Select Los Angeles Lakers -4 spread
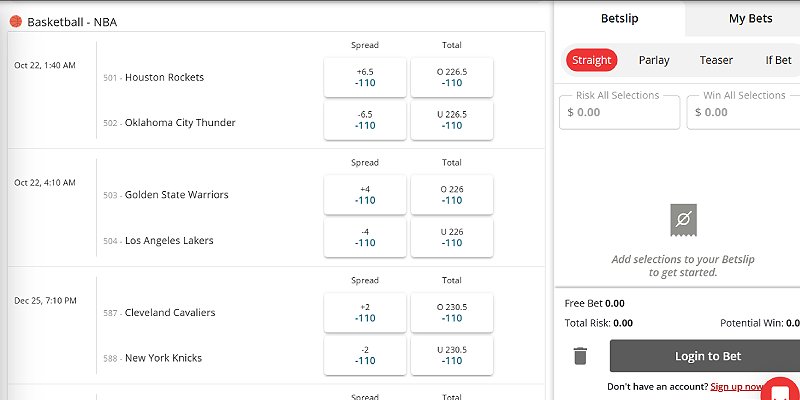 (x=365, y=237)
